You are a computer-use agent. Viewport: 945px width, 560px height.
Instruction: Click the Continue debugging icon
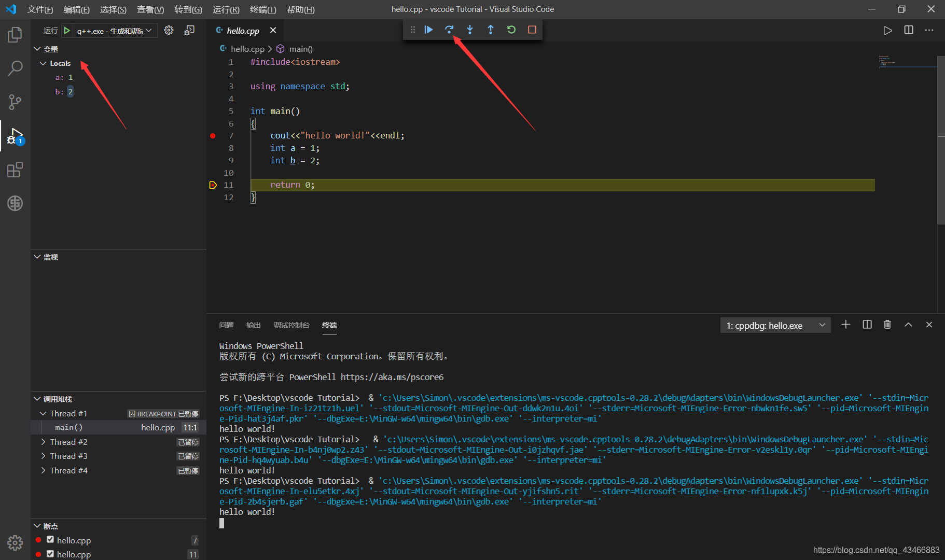[x=428, y=30]
